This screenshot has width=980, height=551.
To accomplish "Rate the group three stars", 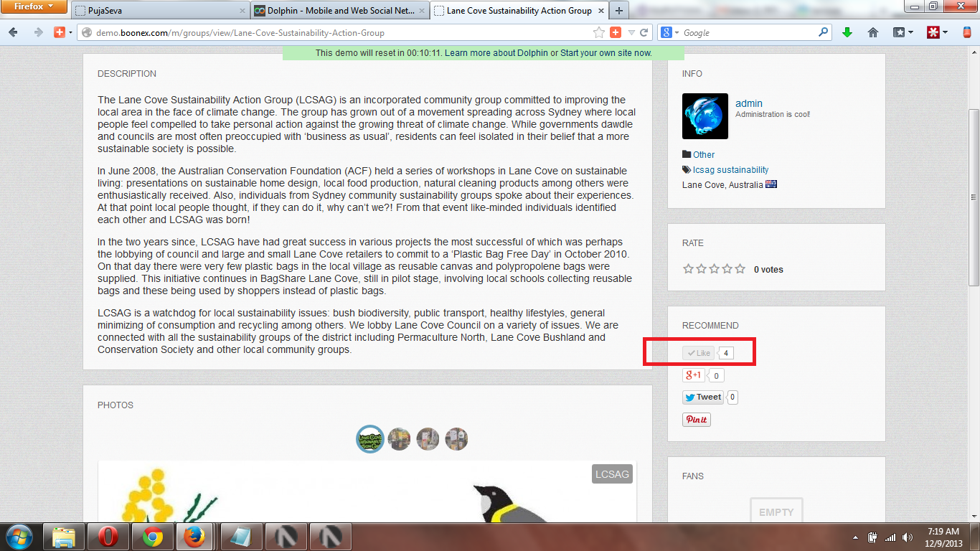I will point(715,269).
